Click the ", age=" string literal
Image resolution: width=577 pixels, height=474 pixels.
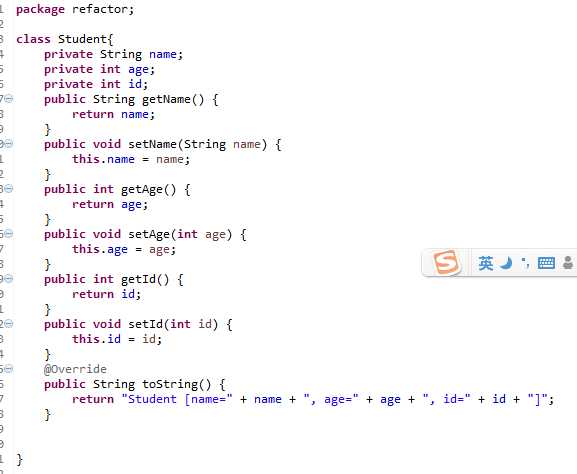pyautogui.click(x=331, y=399)
